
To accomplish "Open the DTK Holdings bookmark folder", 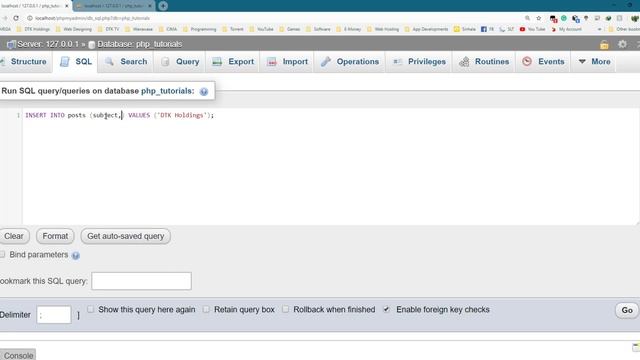I will pos(33,29).
